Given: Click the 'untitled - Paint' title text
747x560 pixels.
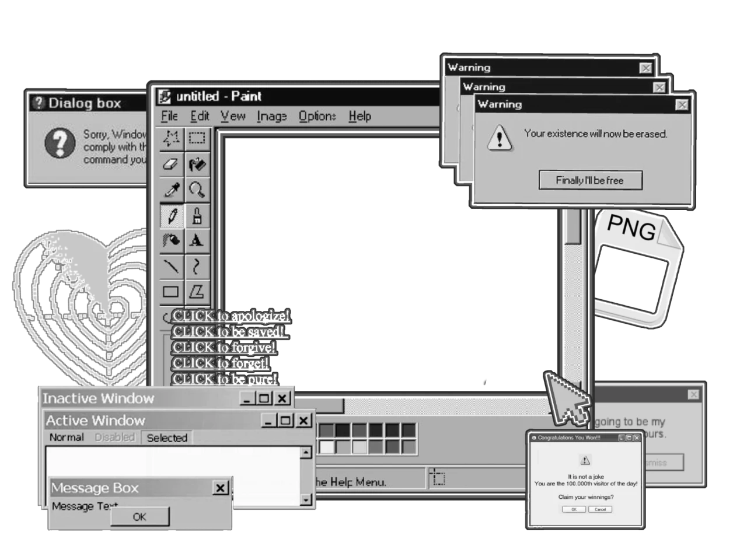Looking at the screenshot, I should click(219, 96).
